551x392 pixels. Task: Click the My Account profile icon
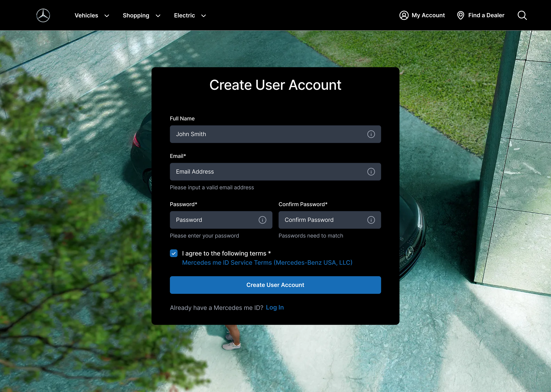(404, 15)
